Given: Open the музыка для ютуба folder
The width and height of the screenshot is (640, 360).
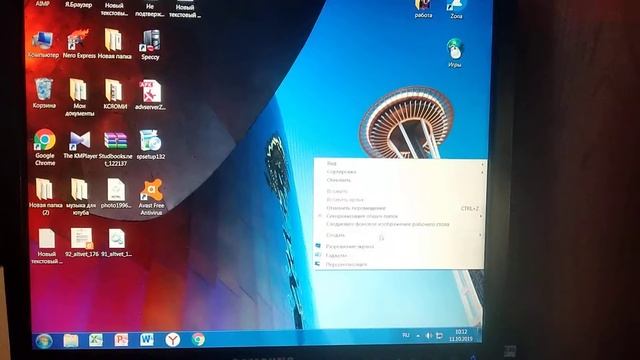Looking at the screenshot, I should (x=80, y=196).
